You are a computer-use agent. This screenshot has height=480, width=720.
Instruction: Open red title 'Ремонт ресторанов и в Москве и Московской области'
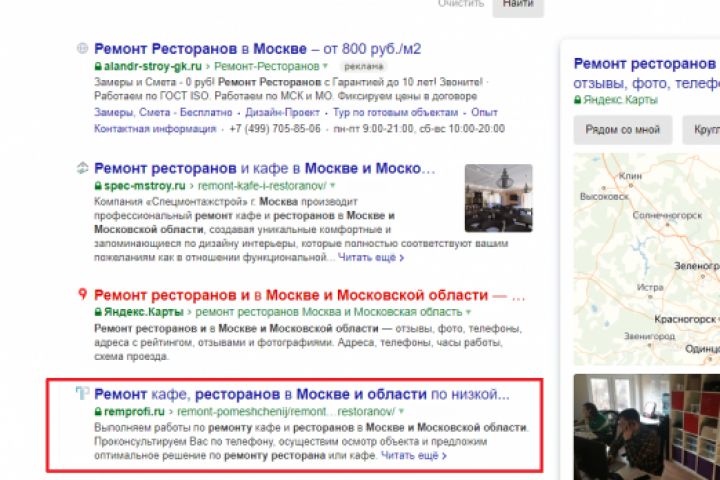tap(291, 295)
